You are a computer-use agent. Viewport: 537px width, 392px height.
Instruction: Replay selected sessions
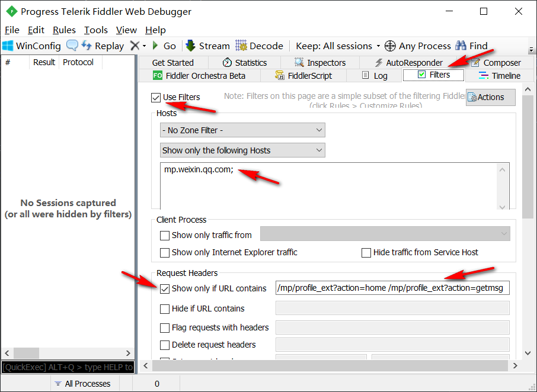103,46
